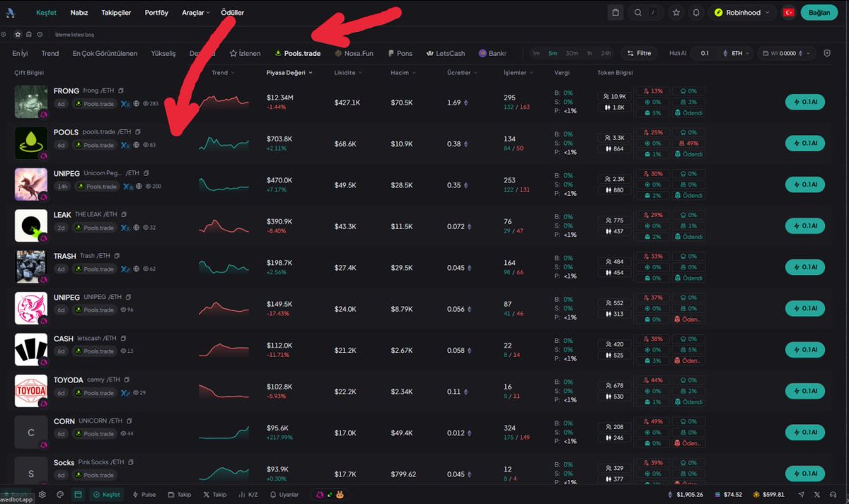Click the star icon in watchlist strip
Screen dimensions: 849x504
coord(18,34)
